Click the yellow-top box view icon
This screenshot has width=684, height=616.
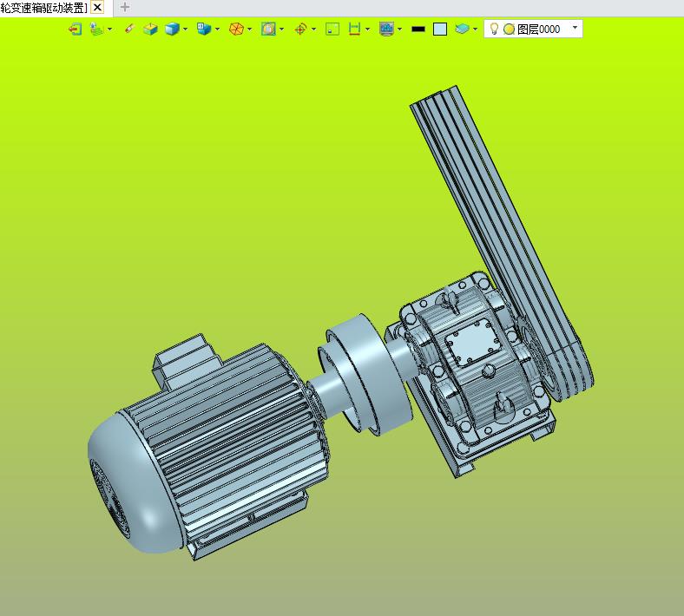click(x=150, y=29)
